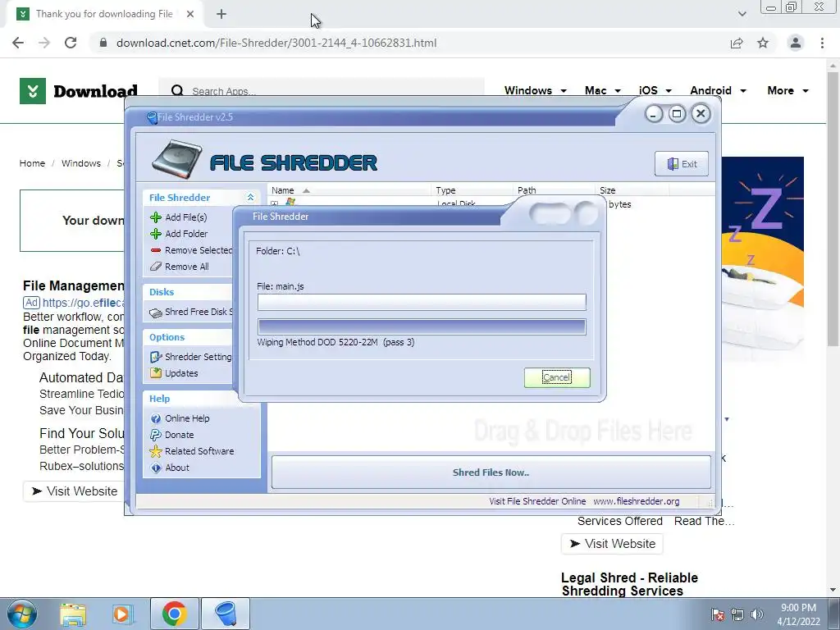Click the taskbar clock showing 9:00 PM
This screenshot has width=840, height=630.
[798, 614]
